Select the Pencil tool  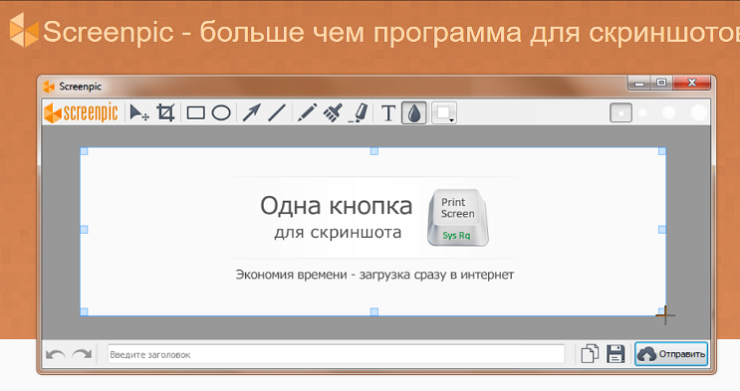click(307, 113)
